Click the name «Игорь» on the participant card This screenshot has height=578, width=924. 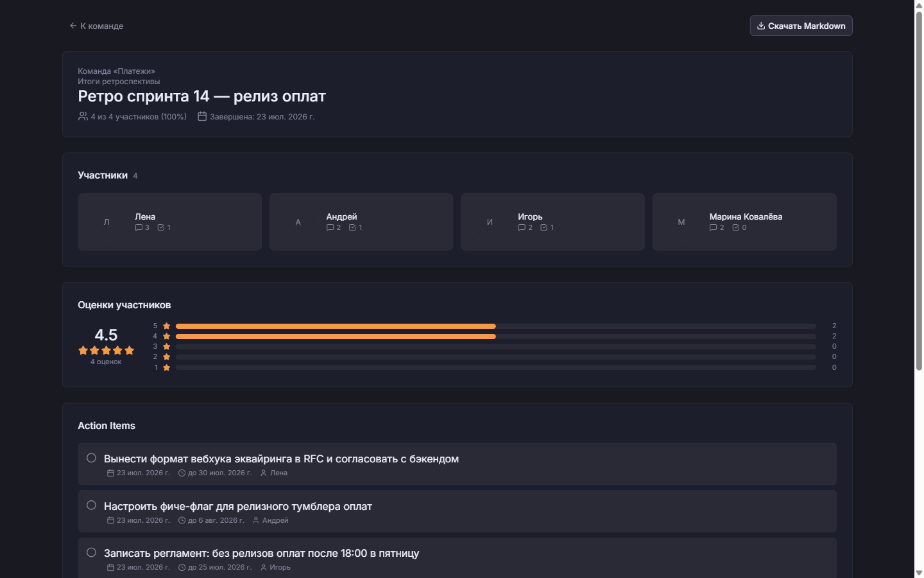coord(530,217)
